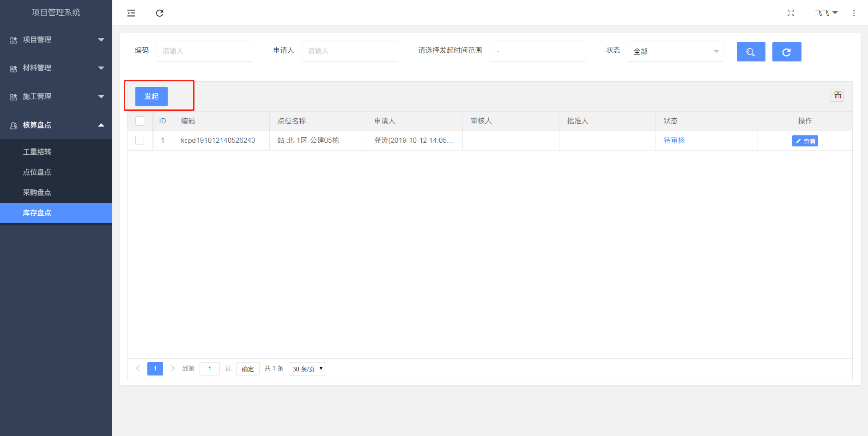Screen dimensions: 868x436
Task: Click the 待审核 status link
Action: pos(674,140)
